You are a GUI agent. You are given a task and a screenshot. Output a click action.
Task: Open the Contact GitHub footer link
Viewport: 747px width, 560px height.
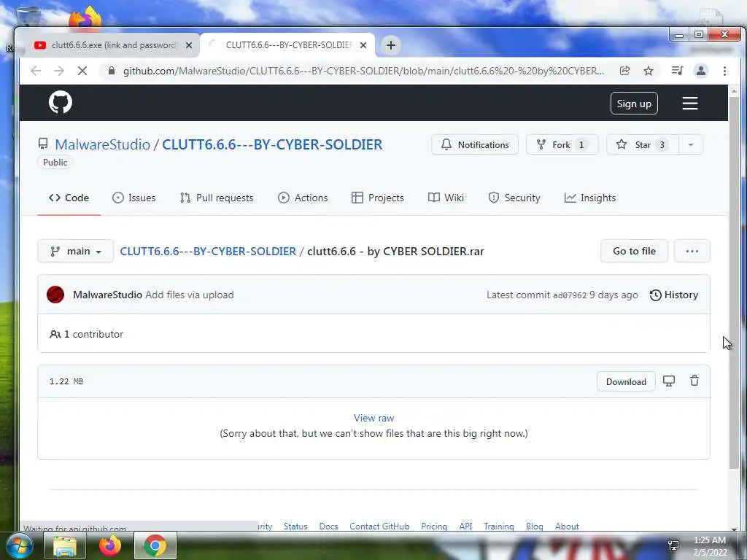(379, 526)
